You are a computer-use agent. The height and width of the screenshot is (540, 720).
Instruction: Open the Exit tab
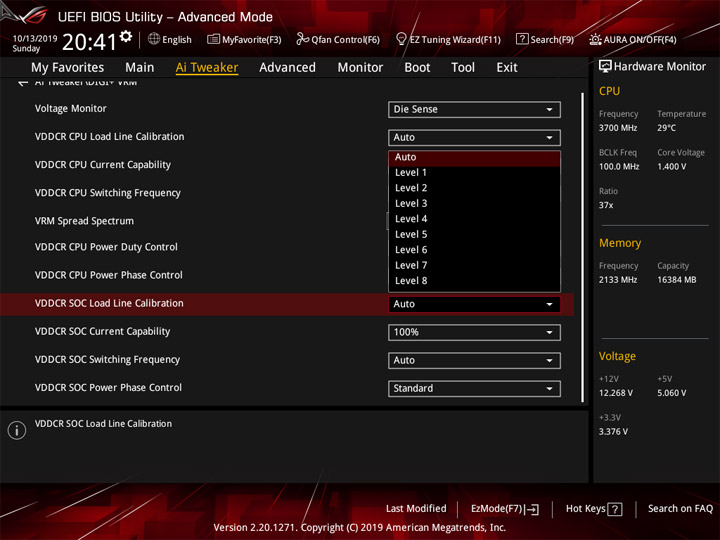click(507, 68)
